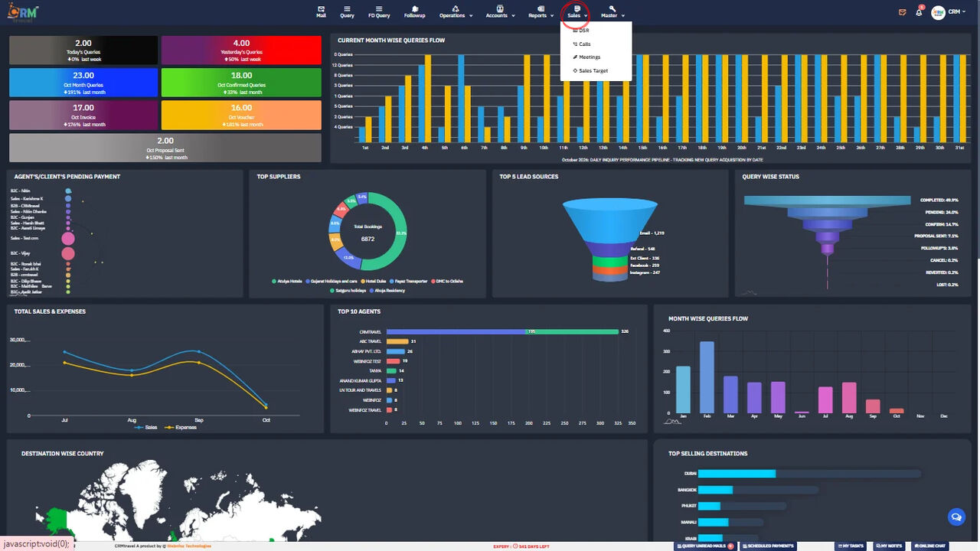The image size is (980, 551).
Task: Click the Webinfoz Technologies footer link
Action: point(189,546)
